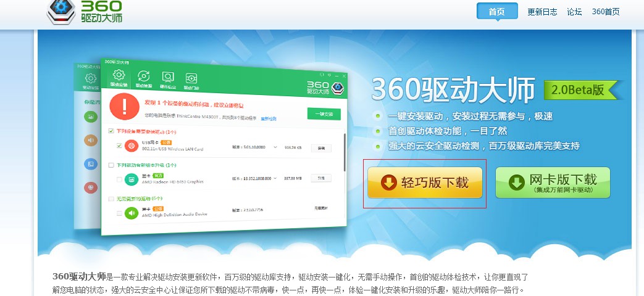This screenshot has height=296, width=644.
Task: Click the driver list vertical scrollbar in the preview
Action: pos(345,152)
